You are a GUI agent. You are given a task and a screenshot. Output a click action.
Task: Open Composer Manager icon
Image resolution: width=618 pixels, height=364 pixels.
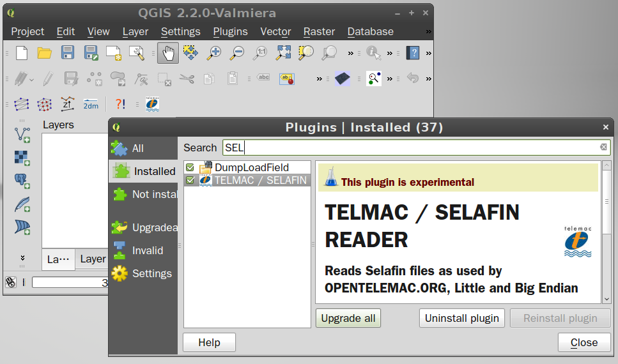[137, 53]
